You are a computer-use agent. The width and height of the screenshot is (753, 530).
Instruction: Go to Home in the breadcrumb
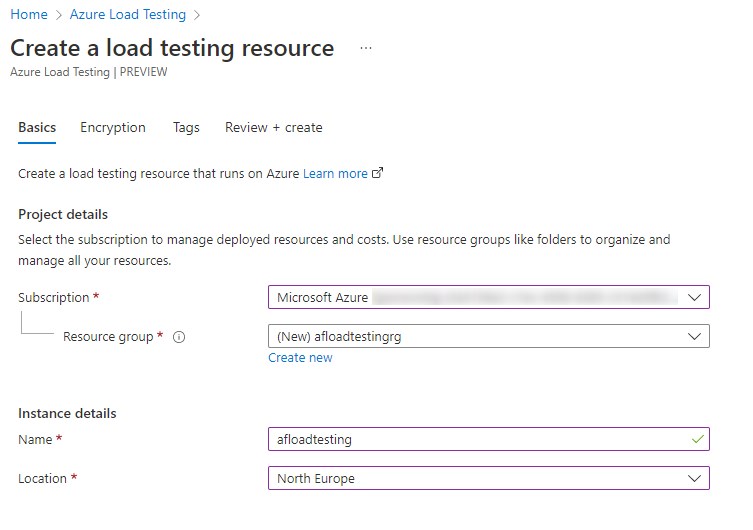coord(28,14)
